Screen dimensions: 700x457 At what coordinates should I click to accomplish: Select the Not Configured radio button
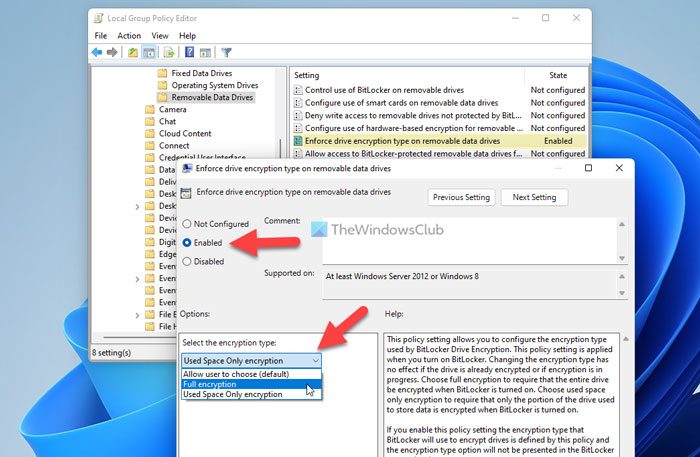(187, 224)
